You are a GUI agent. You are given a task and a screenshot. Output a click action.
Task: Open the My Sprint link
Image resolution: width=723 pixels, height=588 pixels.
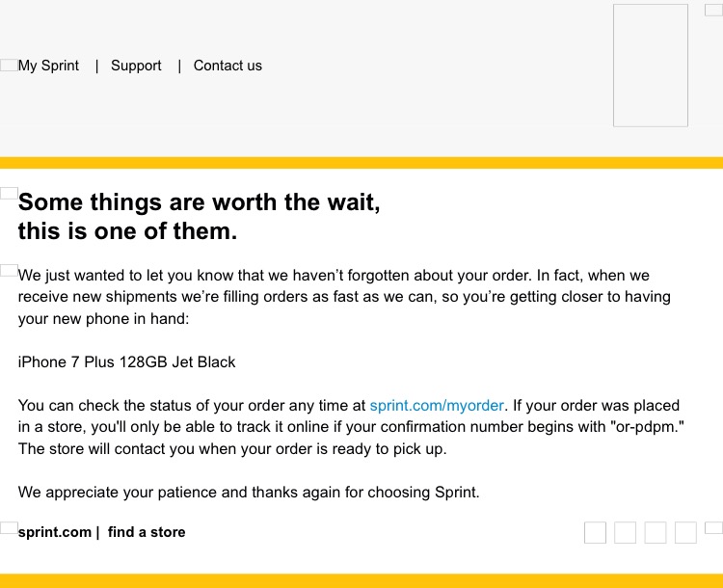click(48, 66)
